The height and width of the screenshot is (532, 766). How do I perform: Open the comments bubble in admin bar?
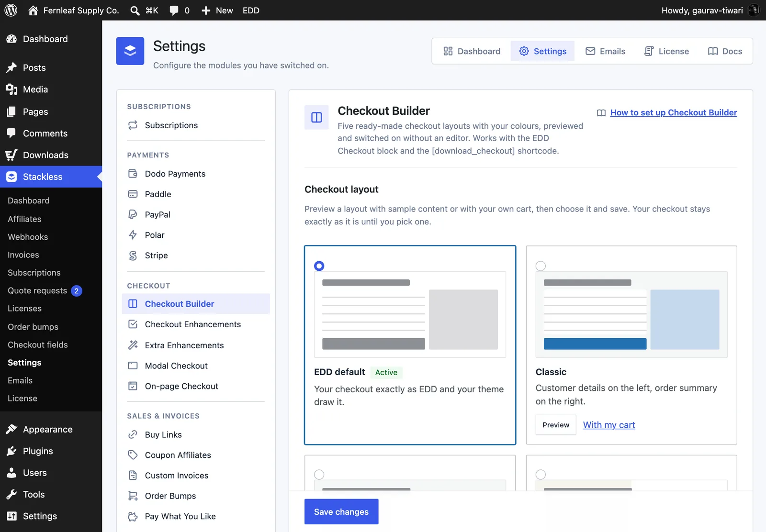[174, 11]
